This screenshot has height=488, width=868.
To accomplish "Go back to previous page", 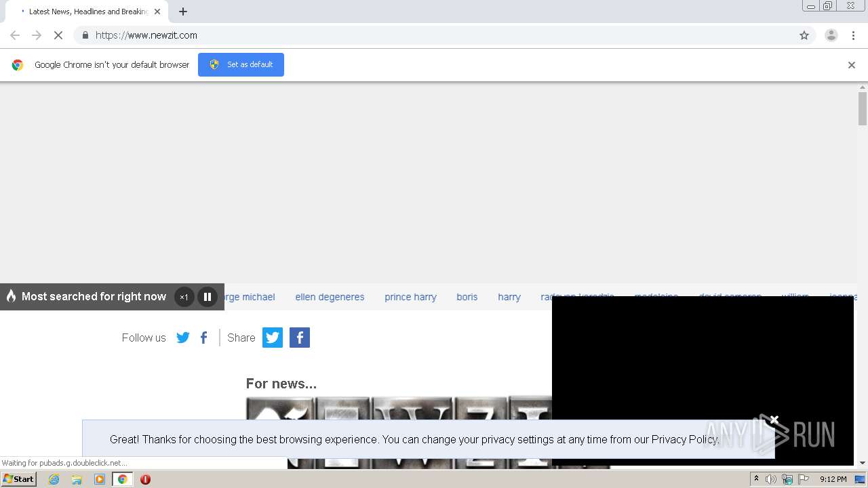I will tap(15, 35).
